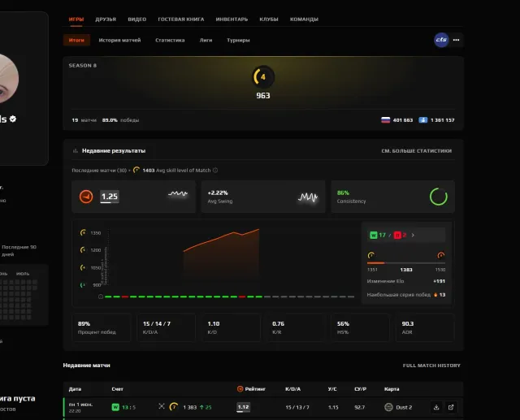
Task: Open СМ. БОЛЬШЕ СТАТИСТИКИ link
Action: pyautogui.click(x=416, y=151)
